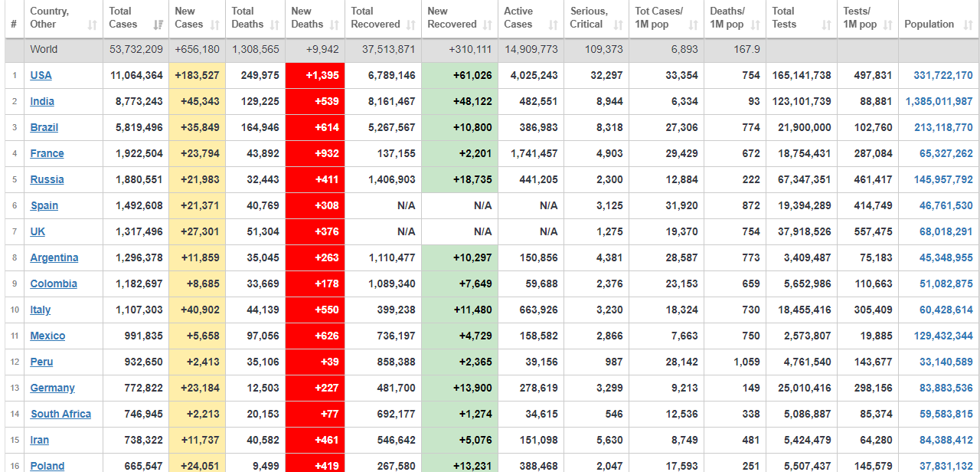Follow the Italy country link
The width and height of the screenshot is (980, 472).
pos(41,310)
